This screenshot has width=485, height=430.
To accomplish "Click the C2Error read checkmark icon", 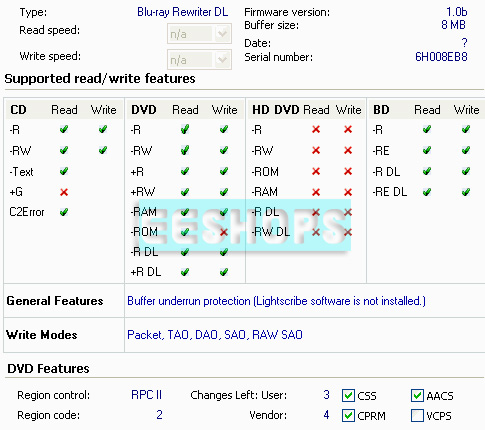I will coord(64,212).
